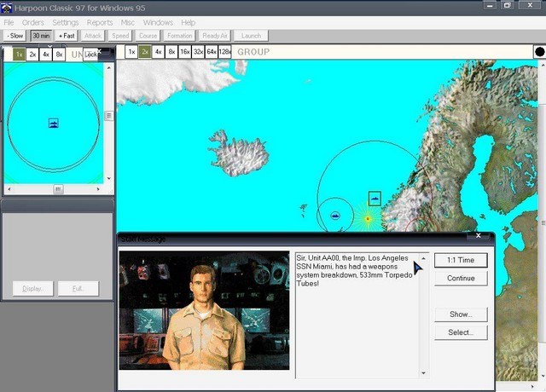
Task: Click the Harpoon app icon in title bar
Action: pos(9,7)
